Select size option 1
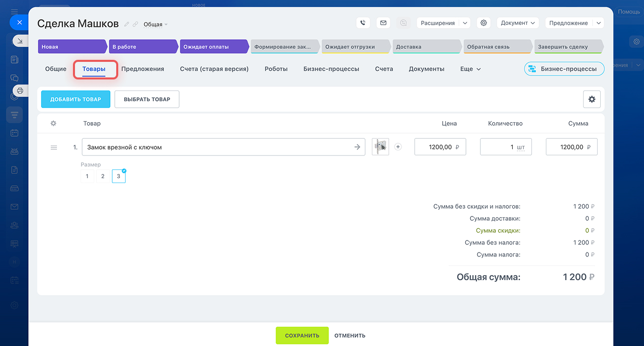This screenshot has height=346, width=644. [x=87, y=177]
